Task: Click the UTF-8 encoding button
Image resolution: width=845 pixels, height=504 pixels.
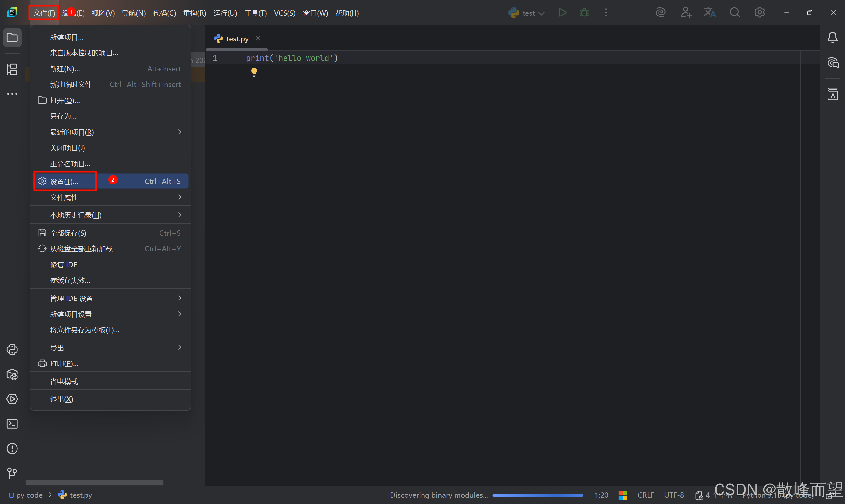Action: pyautogui.click(x=674, y=495)
